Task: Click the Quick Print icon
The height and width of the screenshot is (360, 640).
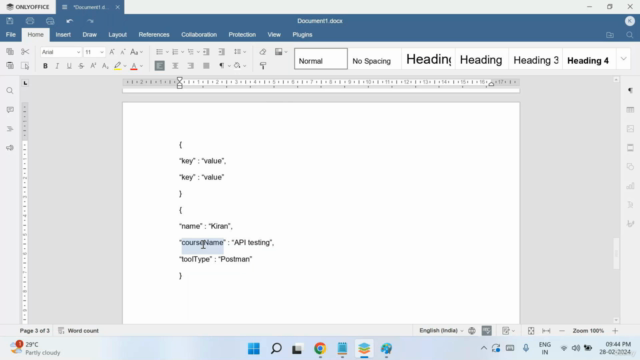Action: 50,21
